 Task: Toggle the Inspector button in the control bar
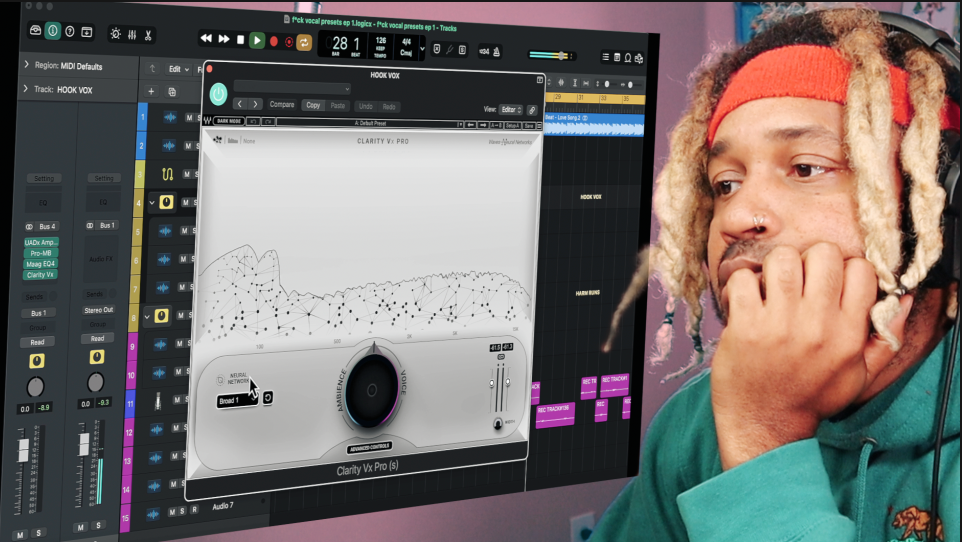[x=53, y=31]
